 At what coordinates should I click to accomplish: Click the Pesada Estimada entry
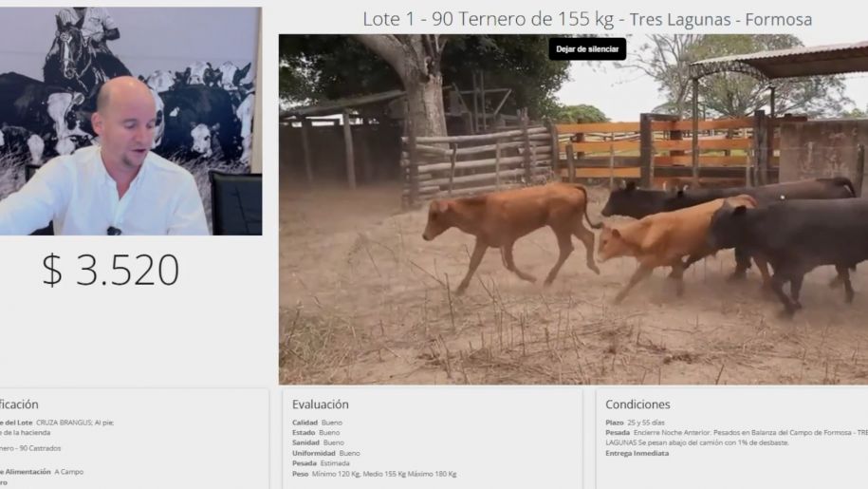(321, 463)
